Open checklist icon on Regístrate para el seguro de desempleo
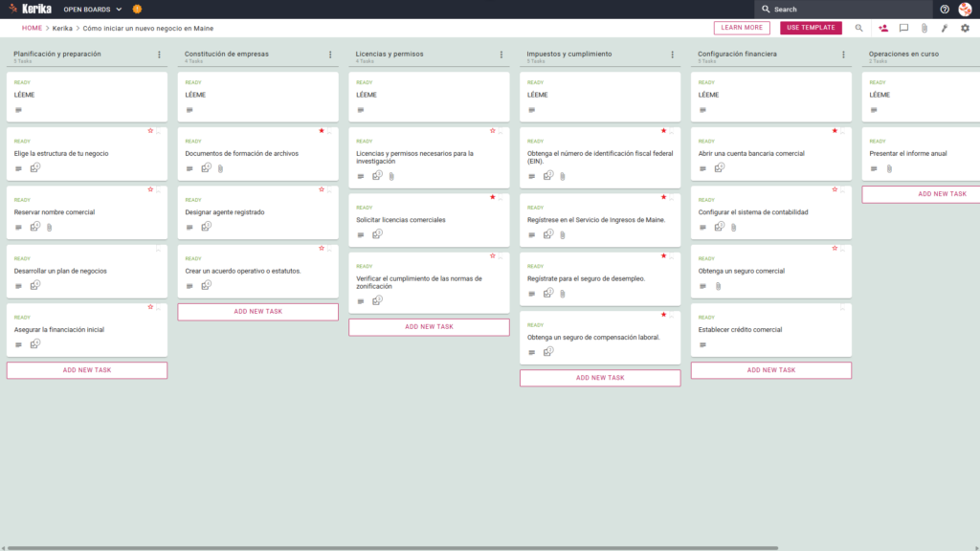This screenshot has width=980, height=551. pyautogui.click(x=548, y=293)
